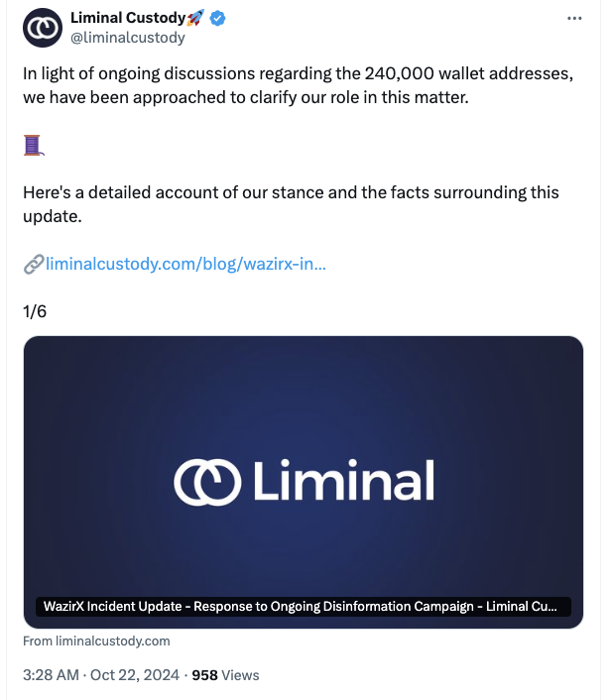Click the 958 Views counter
This screenshot has height=700, width=611.
pos(225,675)
